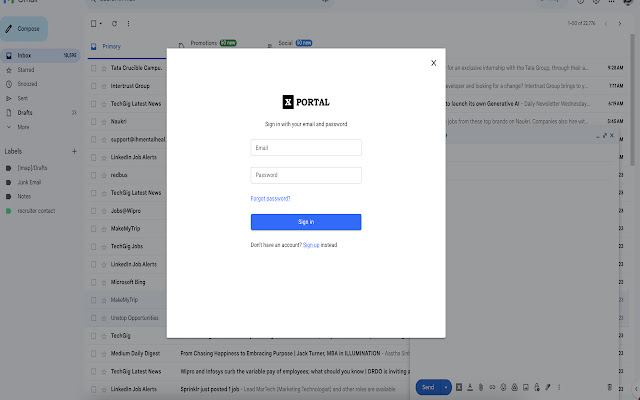This screenshot has height=400, width=640.
Task: Select the Intertrust Group email checkbox
Action: point(93,86)
